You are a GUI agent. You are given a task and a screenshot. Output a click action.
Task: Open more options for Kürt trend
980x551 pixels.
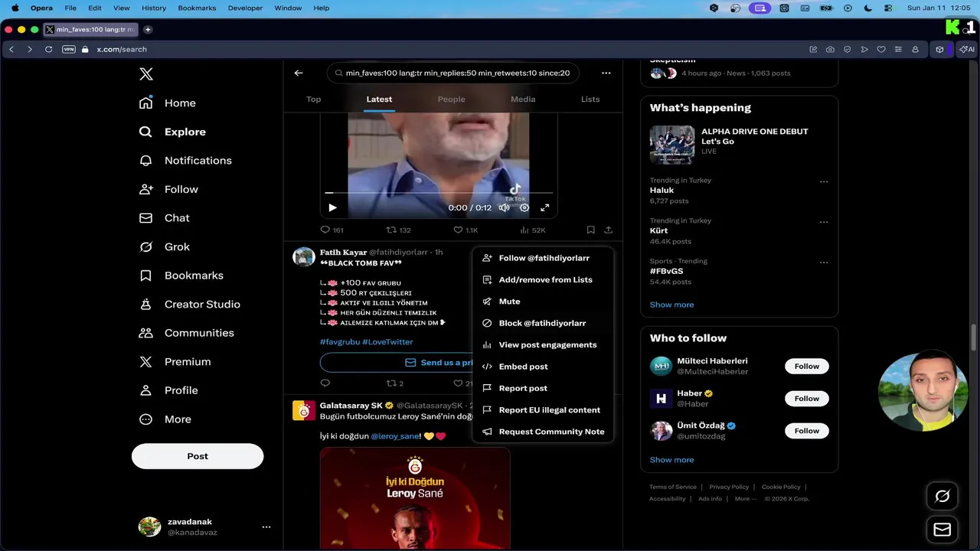824,223
